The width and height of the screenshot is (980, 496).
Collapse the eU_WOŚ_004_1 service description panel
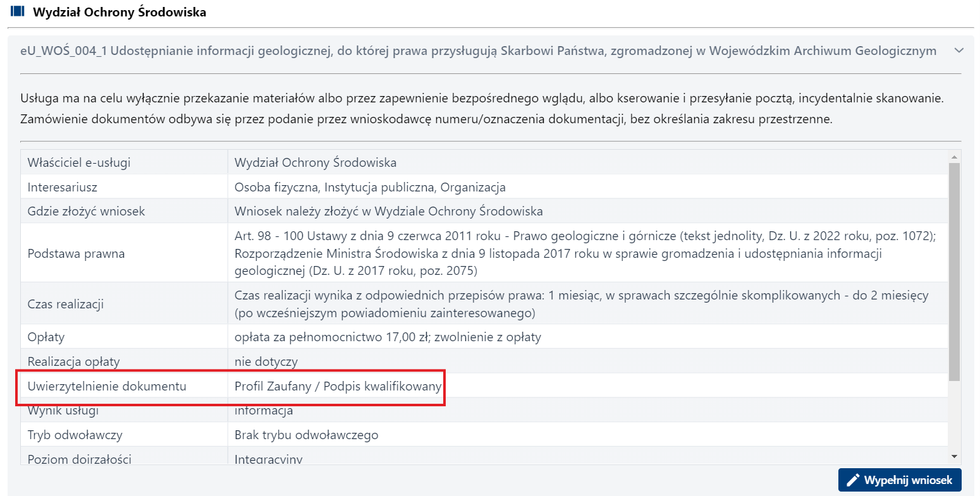pyautogui.click(x=959, y=50)
